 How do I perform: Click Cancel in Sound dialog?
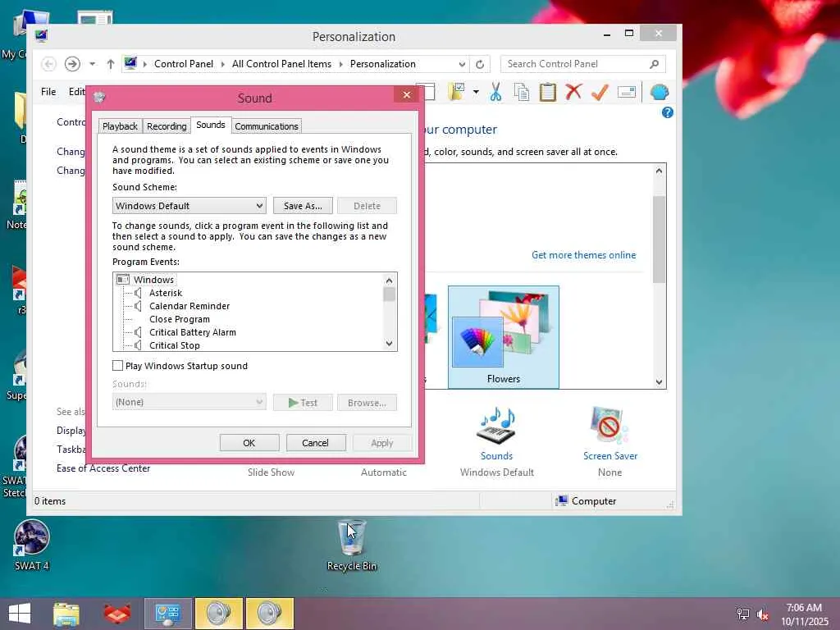coord(315,443)
